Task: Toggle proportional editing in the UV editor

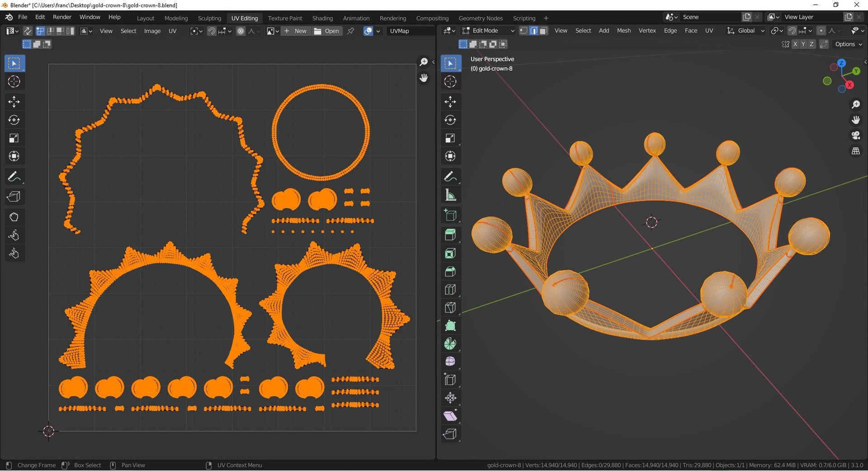Action: [241, 31]
